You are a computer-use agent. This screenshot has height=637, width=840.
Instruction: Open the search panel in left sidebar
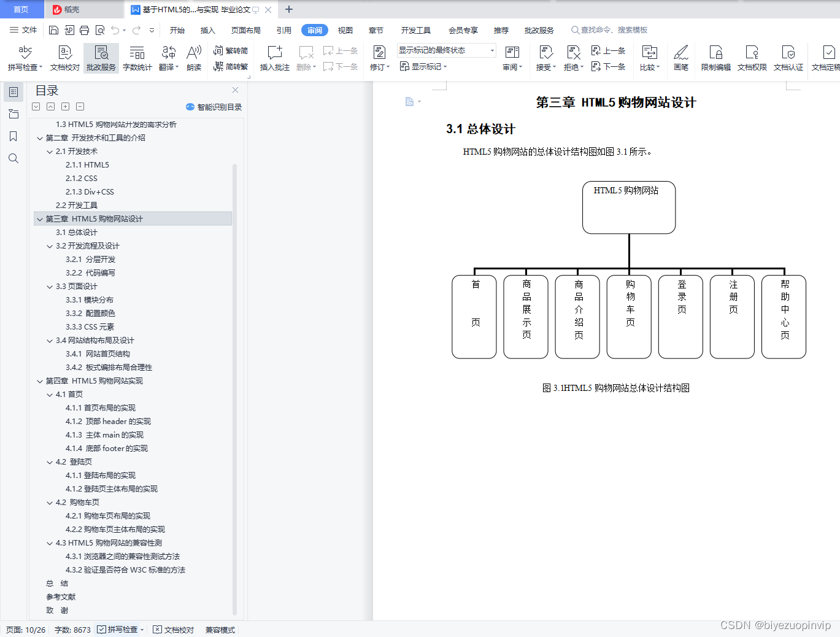click(13, 158)
